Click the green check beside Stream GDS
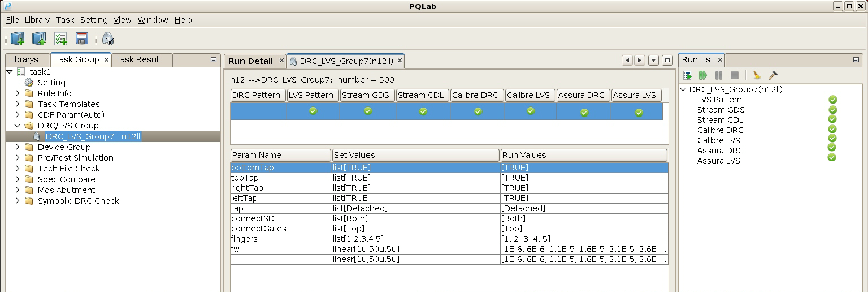 click(832, 110)
